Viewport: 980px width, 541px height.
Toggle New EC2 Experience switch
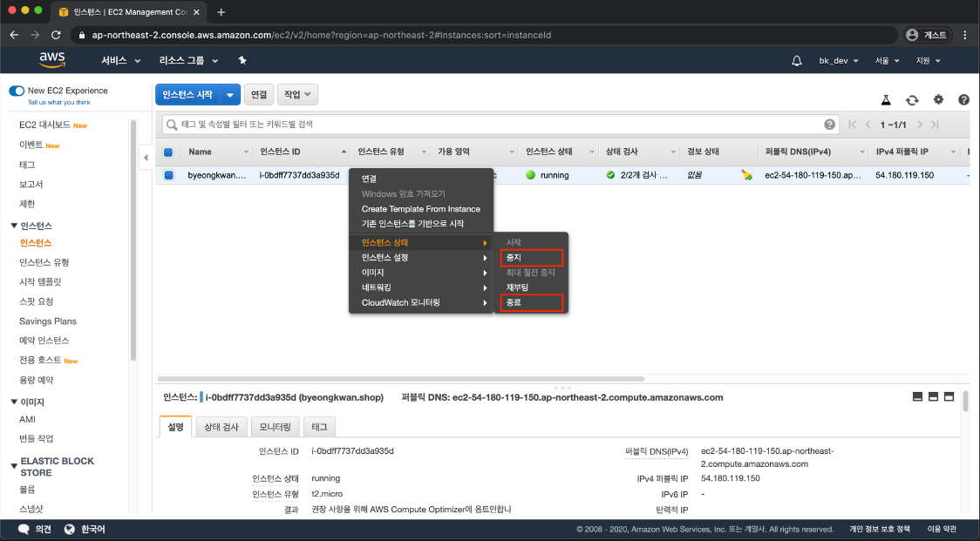[17, 91]
